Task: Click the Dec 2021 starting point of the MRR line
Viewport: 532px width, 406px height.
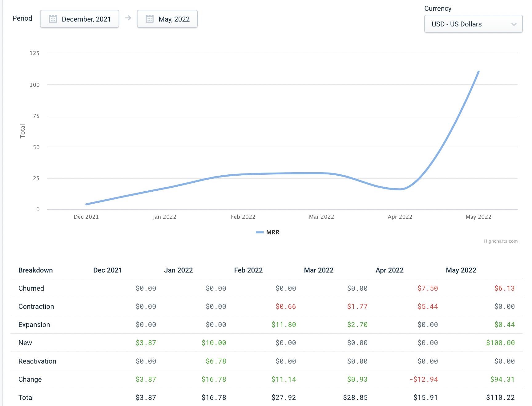Action: [x=87, y=204]
